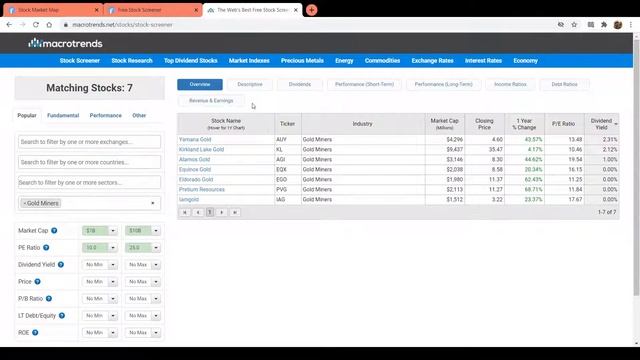Open Top Dividend Stocks menu
Viewport: 640px width, 360px height.
coord(191,61)
